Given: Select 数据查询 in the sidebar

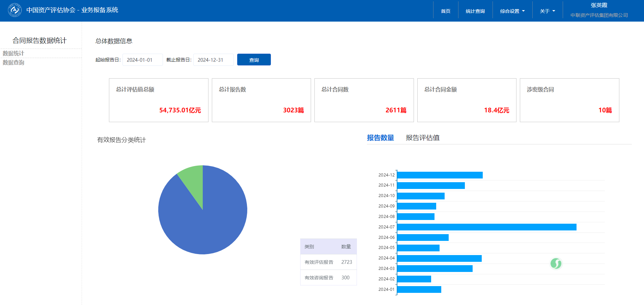Looking at the screenshot, I should (x=13, y=62).
